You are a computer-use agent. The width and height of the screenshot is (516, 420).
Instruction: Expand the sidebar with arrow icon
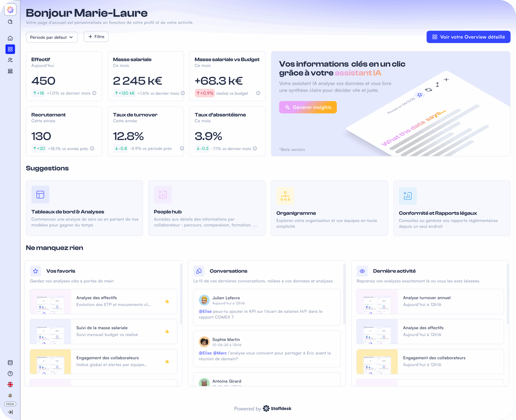(x=10, y=412)
